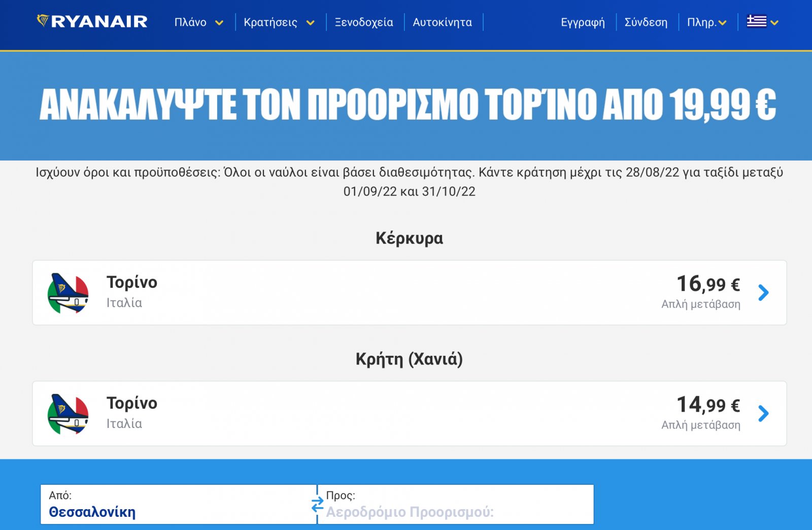Go to Αυτοκίνητα page

pos(442,22)
